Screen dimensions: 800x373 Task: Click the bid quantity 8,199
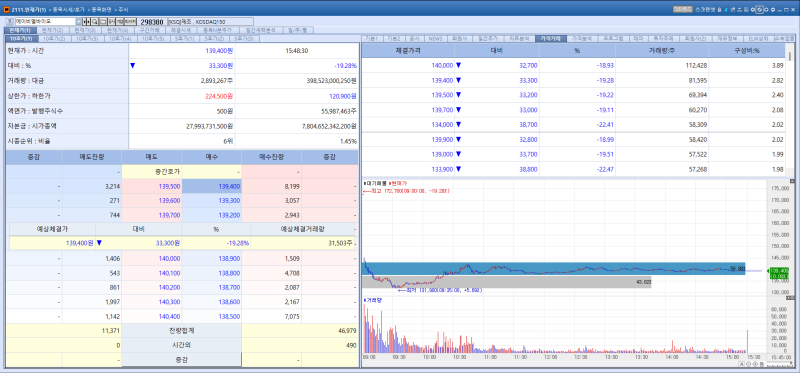pos(271,187)
